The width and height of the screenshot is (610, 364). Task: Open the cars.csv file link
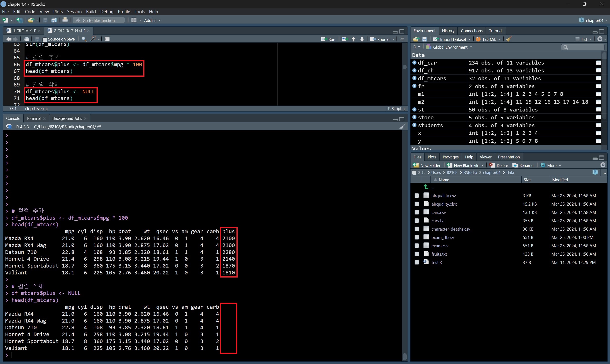[x=438, y=212]
